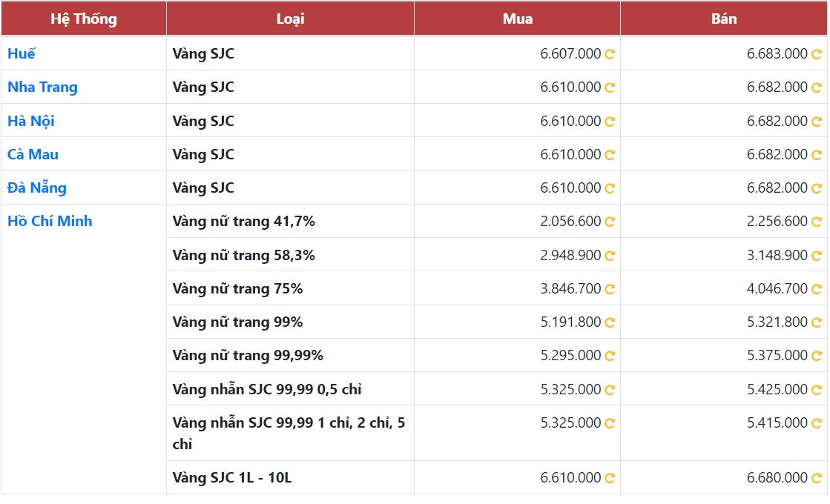Click refresh icon next to 3.148.900
Viewport: 830px width, 504px height.
816,256
